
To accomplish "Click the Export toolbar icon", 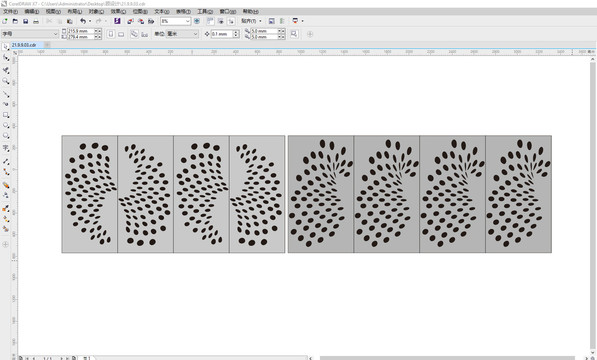I will [141, 21].
